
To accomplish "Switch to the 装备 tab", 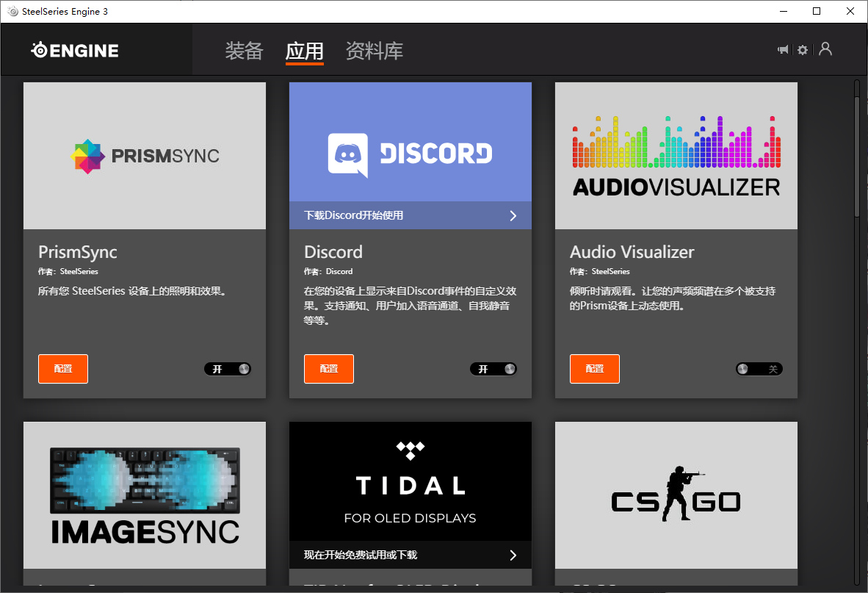I will [244, 51].
